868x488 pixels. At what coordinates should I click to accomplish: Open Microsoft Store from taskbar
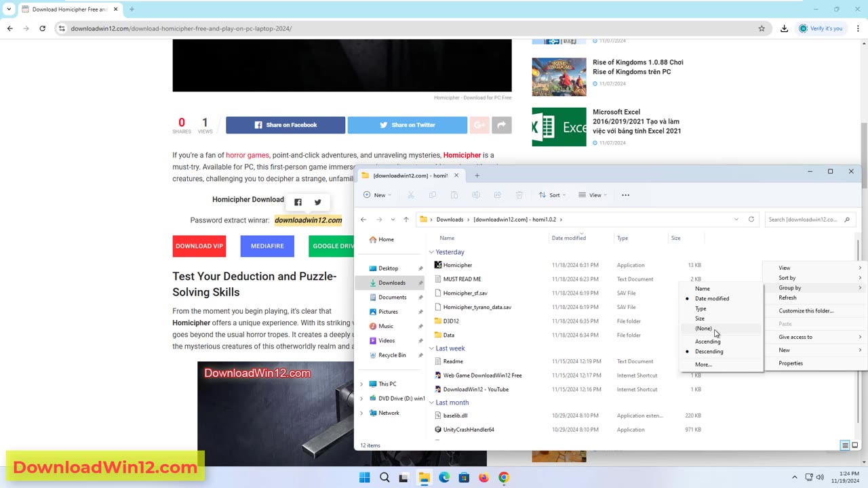464,477
